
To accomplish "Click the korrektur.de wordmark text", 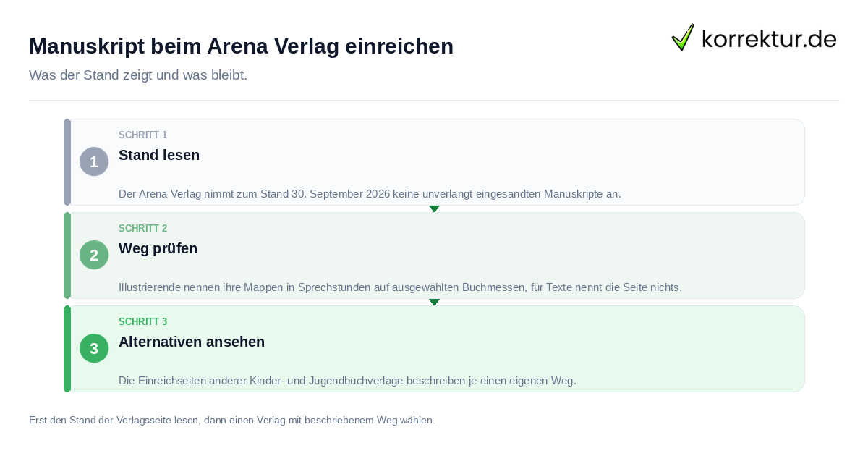I will point(769,38).
